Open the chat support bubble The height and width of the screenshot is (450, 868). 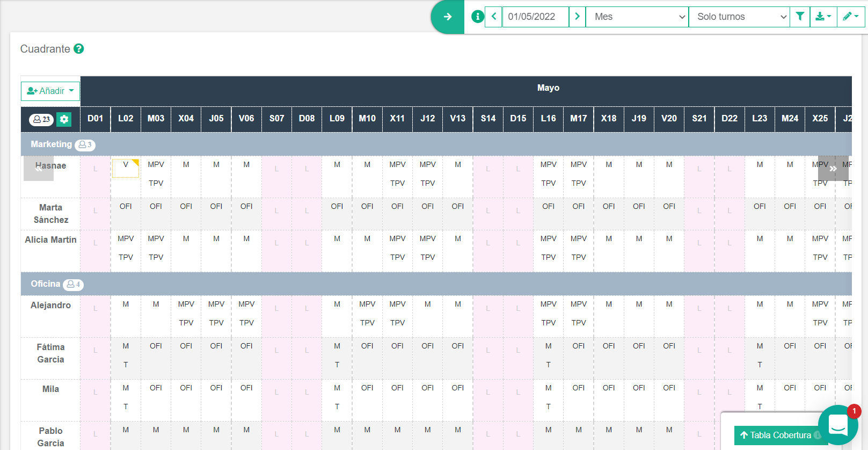[x=837, y=425]
